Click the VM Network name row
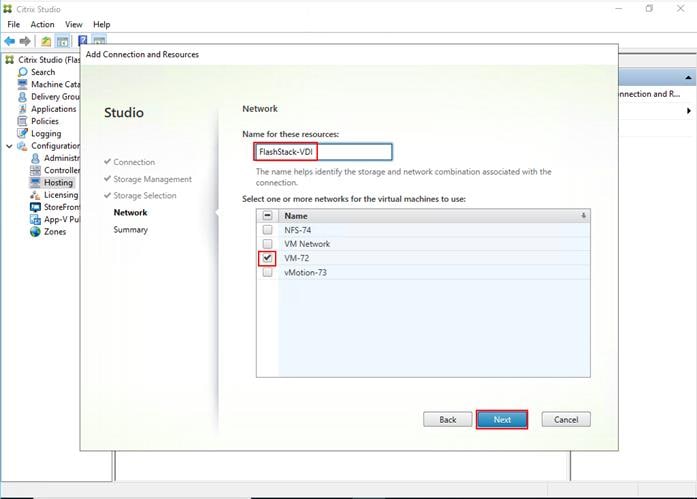This screenshot has width=697, height=499. pos(307,244)
